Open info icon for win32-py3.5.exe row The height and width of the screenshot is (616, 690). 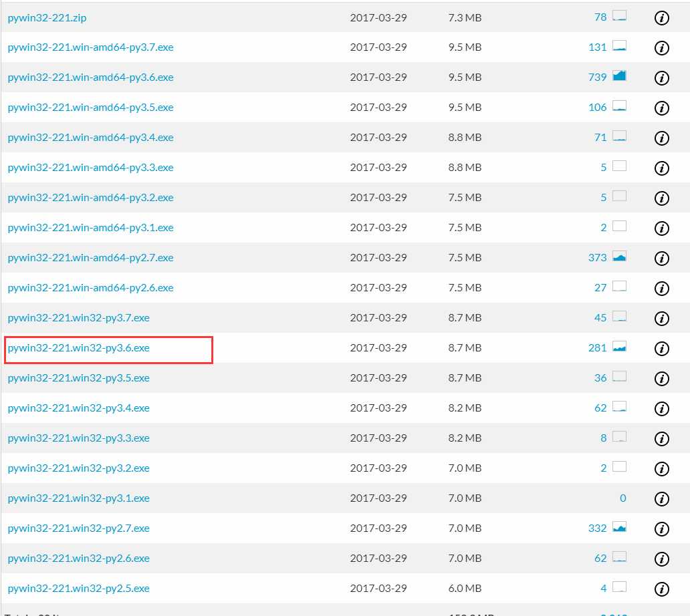[662, 379]
